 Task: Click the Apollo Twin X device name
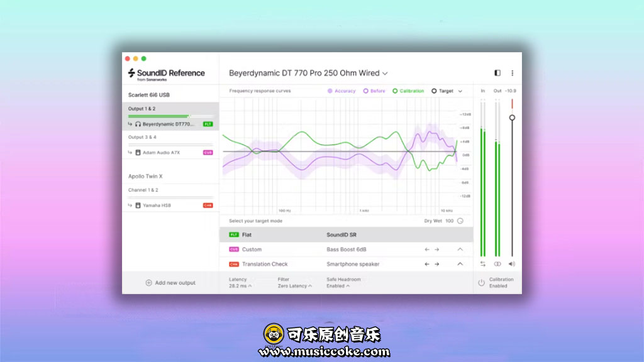(145, 176)
